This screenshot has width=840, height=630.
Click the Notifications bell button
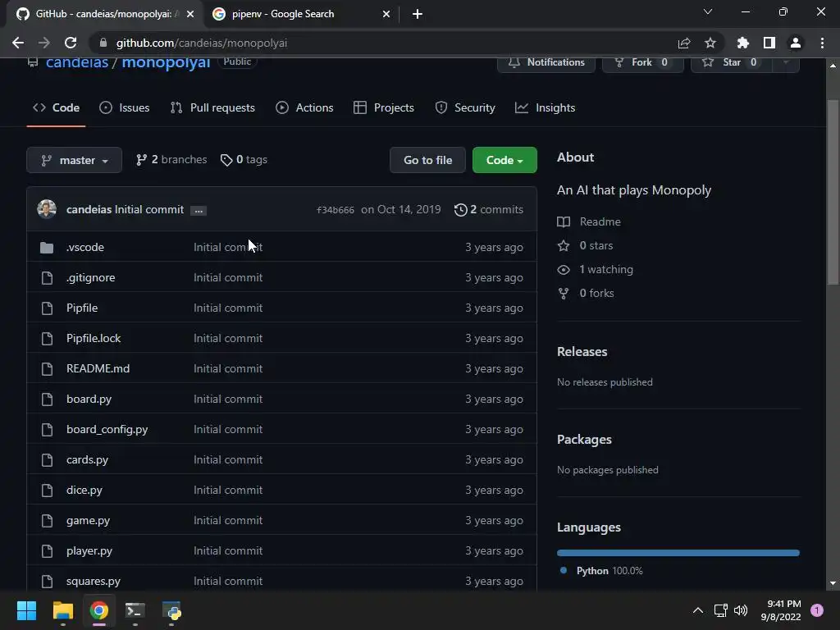(x=546, y=64)
